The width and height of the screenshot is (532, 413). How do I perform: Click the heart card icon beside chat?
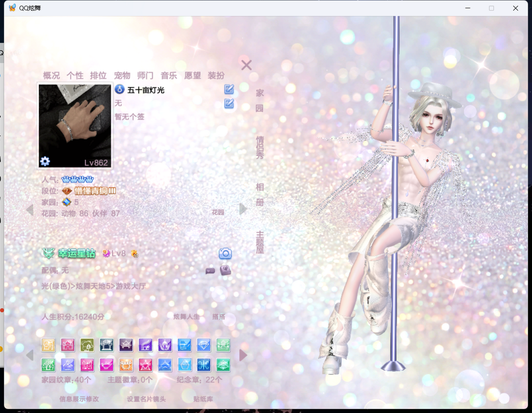(x=225, y=271)
